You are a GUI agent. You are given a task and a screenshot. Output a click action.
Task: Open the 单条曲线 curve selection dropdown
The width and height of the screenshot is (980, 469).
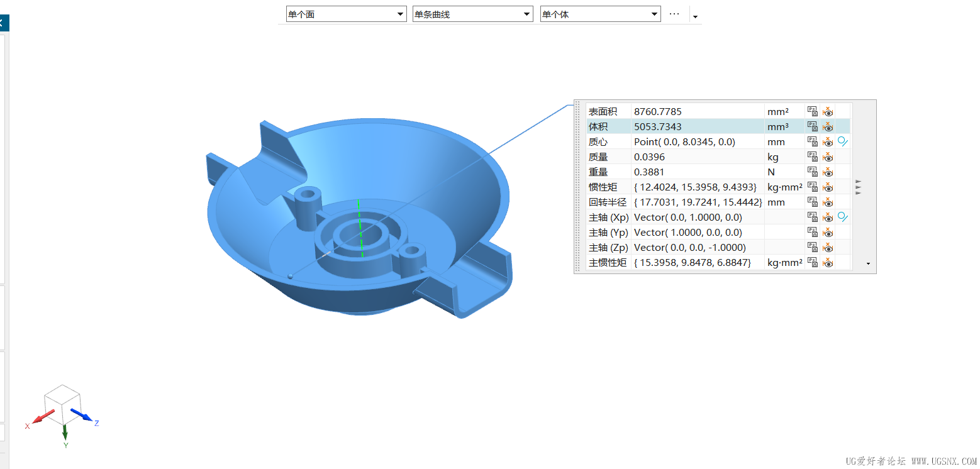pyautogui.click(x=472, y=14)
